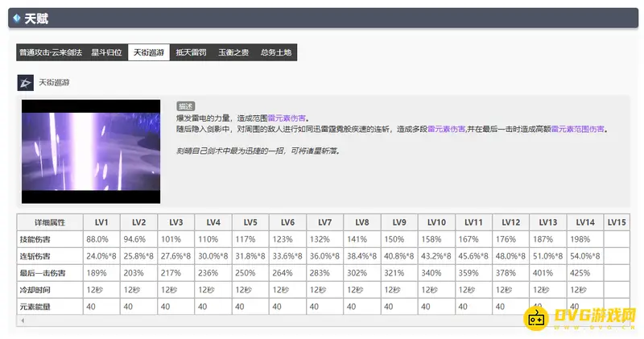Viewport: 644px width, 339px height.
Task: Select the 天街巡游 tab
Action: (x=147, y=52)
